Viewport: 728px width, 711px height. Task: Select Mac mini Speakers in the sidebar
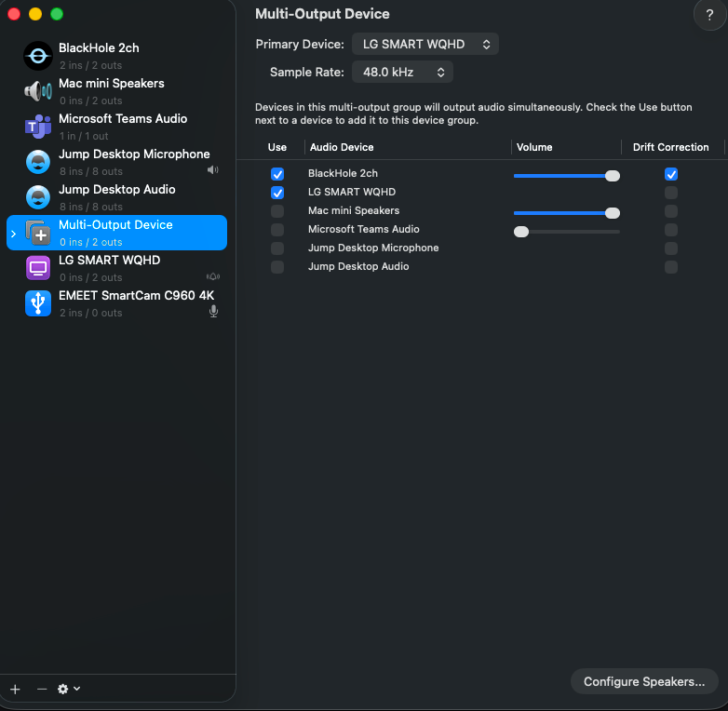click(x=116, y=91)
